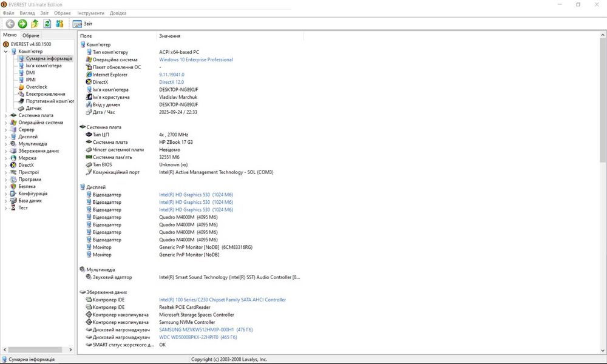Click the База даних tree icon

tap(13, 201)
